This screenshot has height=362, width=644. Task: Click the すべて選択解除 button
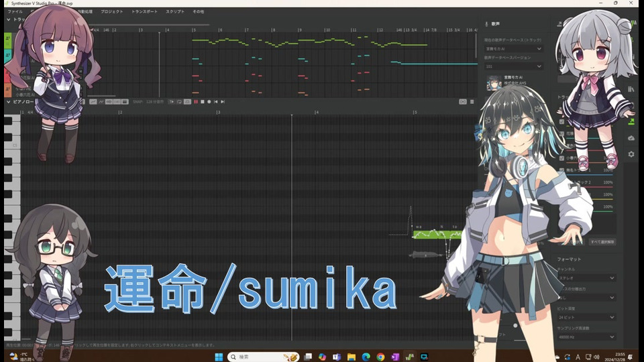pos(602,242)
